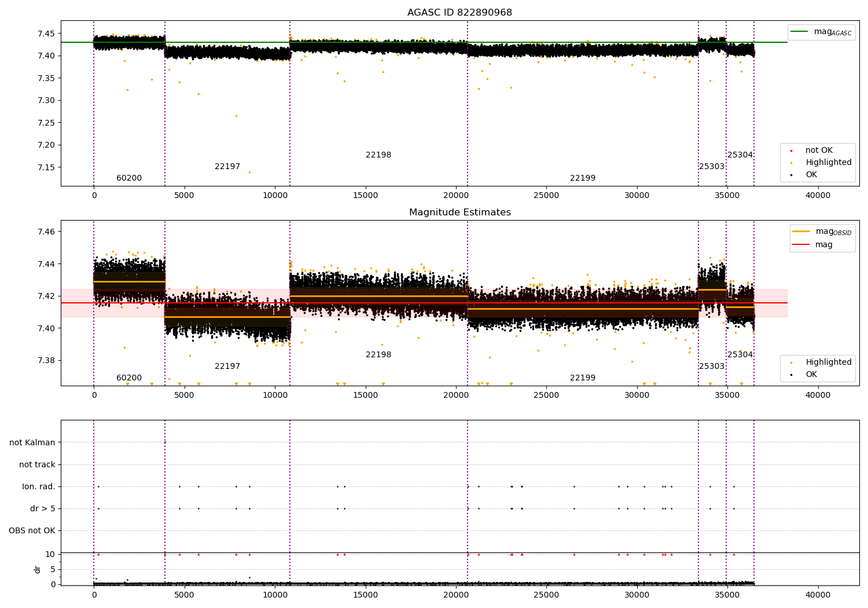Click OBSID label 25304 in Magnitude Estimates plot
Screen dimensions: 868x608
740,355
